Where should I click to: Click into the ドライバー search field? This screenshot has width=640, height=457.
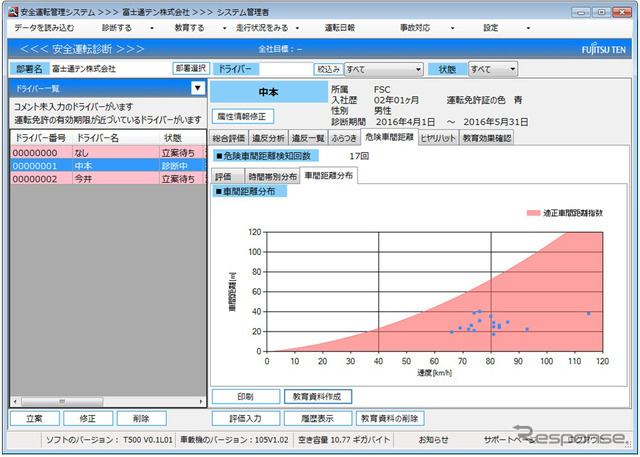pos(286,69)
